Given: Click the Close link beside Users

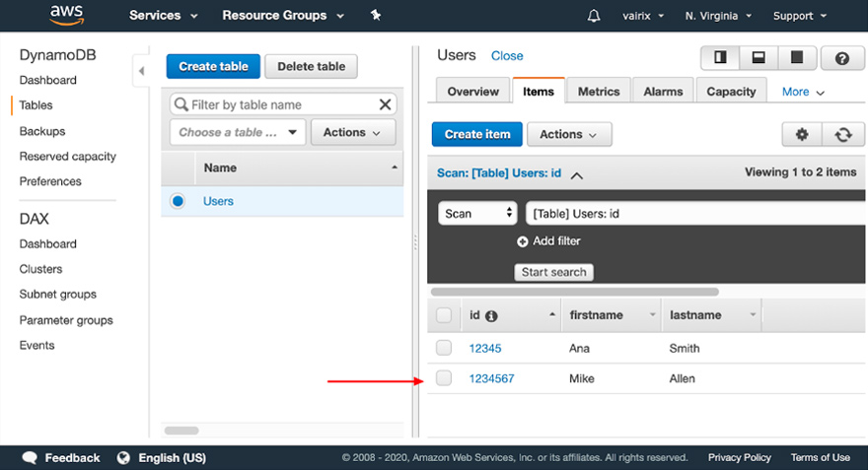Looking at the screenshot, I should pyautogui.click(x=507, y=56).
